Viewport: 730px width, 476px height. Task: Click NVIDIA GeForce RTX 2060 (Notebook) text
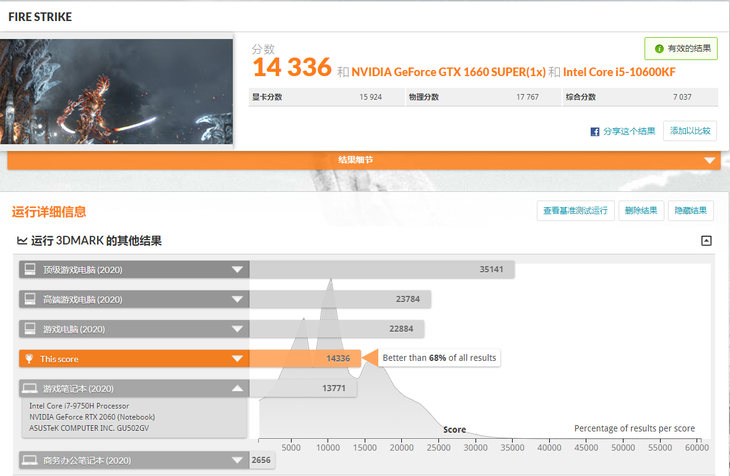pos(92,417)
